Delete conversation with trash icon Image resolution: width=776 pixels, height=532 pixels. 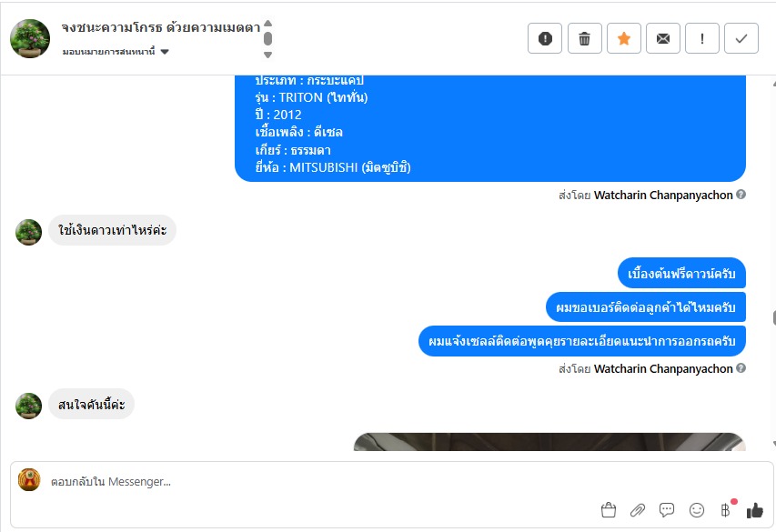pyautogui.click(x=584, y=38)
